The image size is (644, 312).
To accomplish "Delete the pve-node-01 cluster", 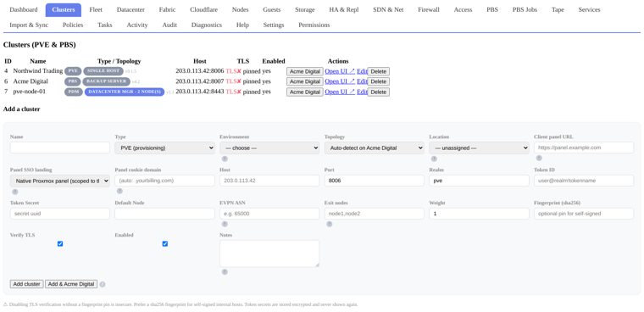I will (378, 92).
